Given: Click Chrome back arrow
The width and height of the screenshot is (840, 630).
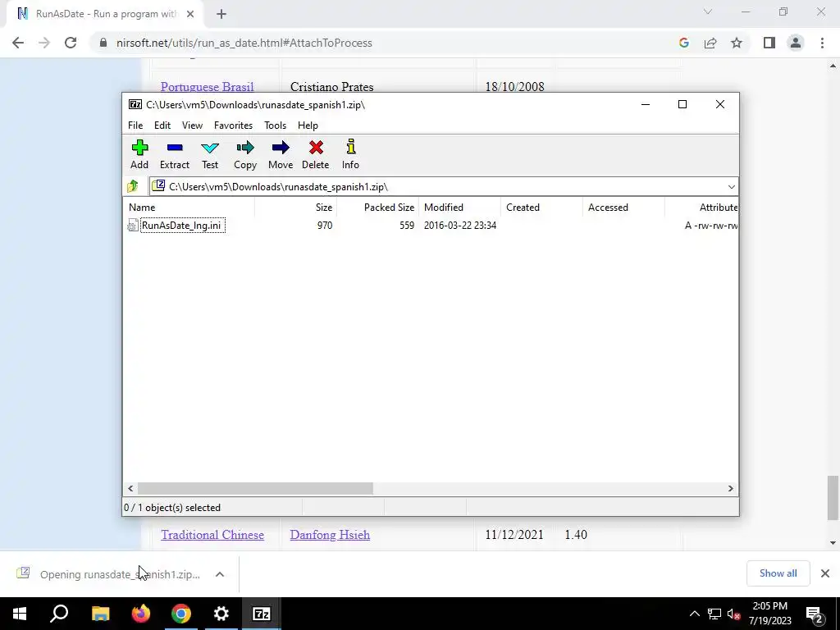Looking at the screenshot, I should pos(18,43).
